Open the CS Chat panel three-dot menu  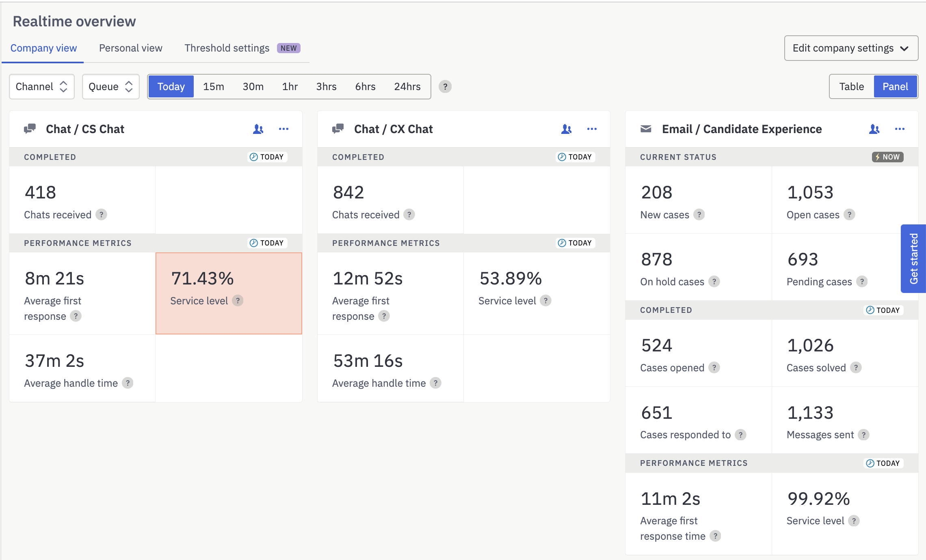283,129
